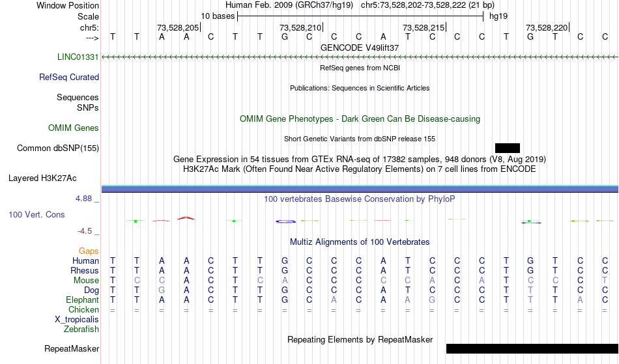Image resolution: width=619 pixels, height=364 pixels.
Task: Select the Mouse alignment row label
Action: (86, 281)
